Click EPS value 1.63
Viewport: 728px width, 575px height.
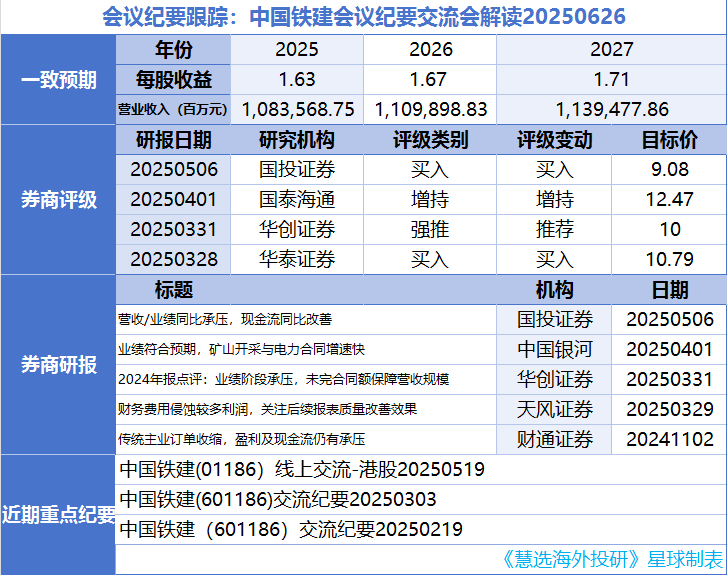point(297,79)
